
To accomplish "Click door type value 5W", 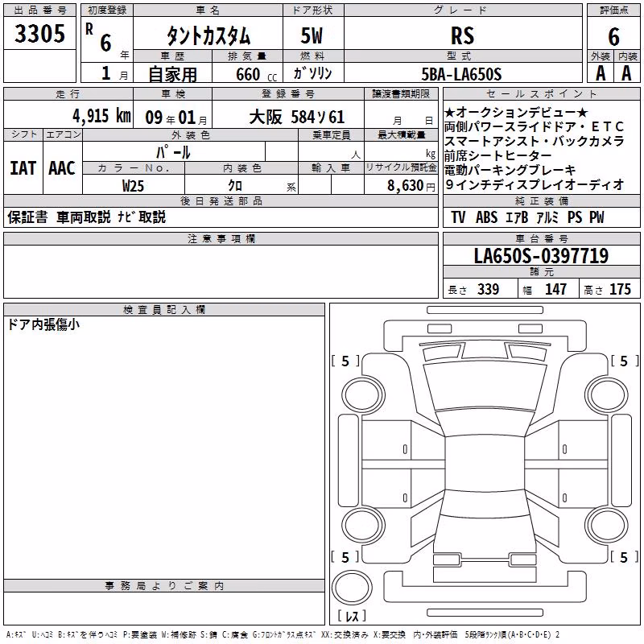I will tap(312, 35).
